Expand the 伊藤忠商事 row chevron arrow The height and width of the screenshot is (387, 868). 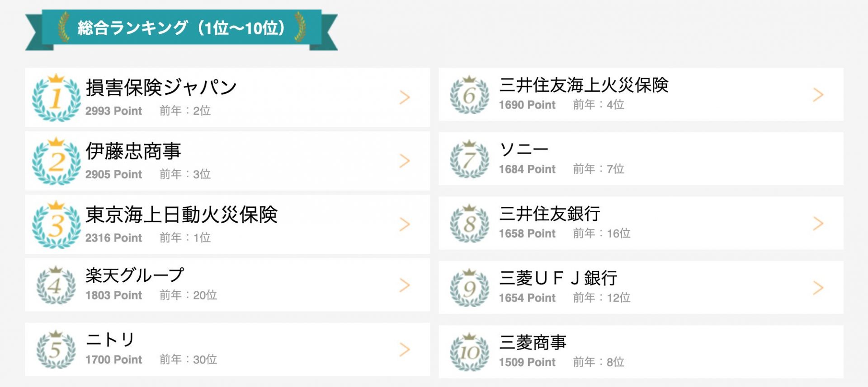[405, 161]
